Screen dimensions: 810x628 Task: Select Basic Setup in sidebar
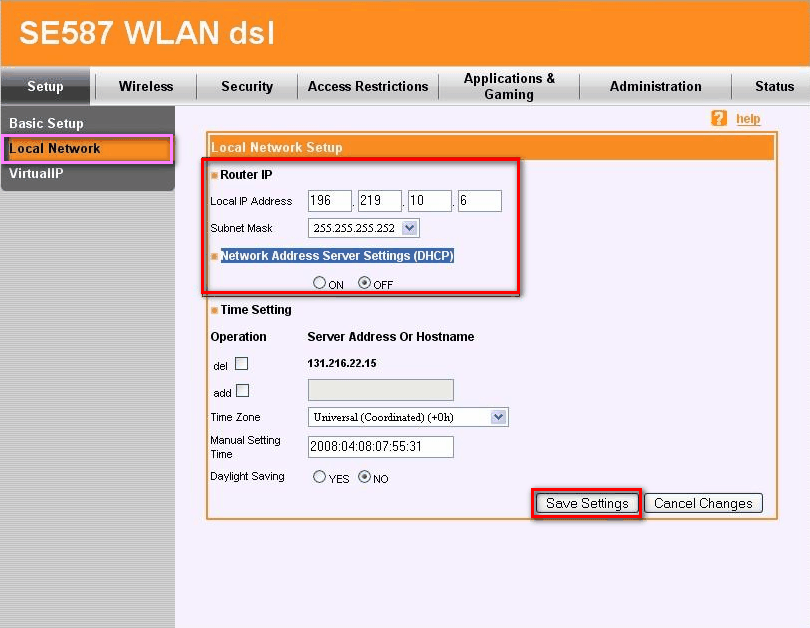(46, 123)
